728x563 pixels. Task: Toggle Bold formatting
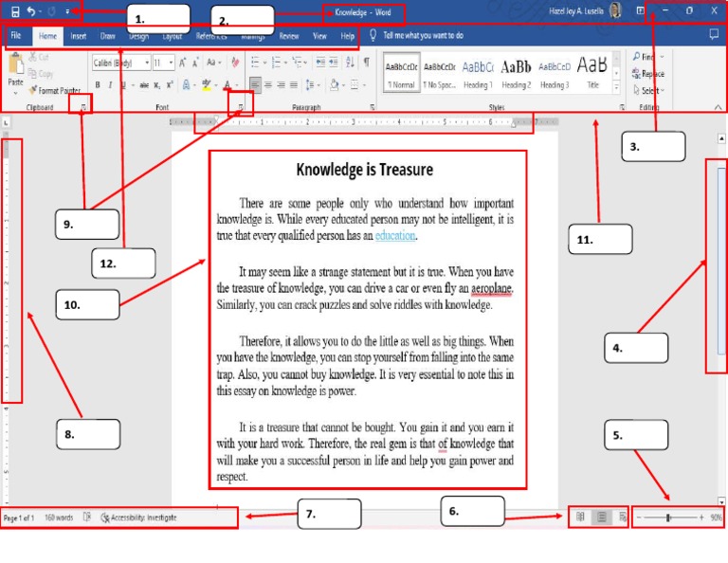98,85
